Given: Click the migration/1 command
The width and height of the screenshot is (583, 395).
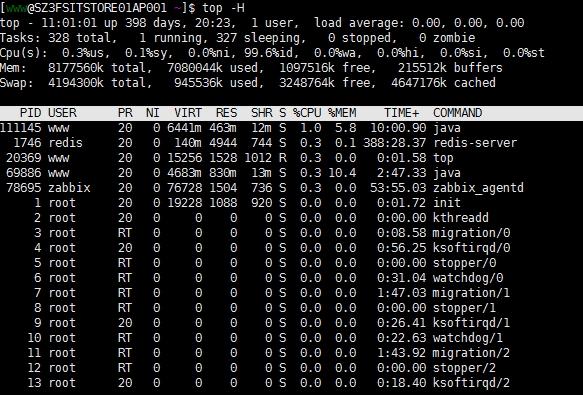Looking at the screenshot, I should point(471,293).
